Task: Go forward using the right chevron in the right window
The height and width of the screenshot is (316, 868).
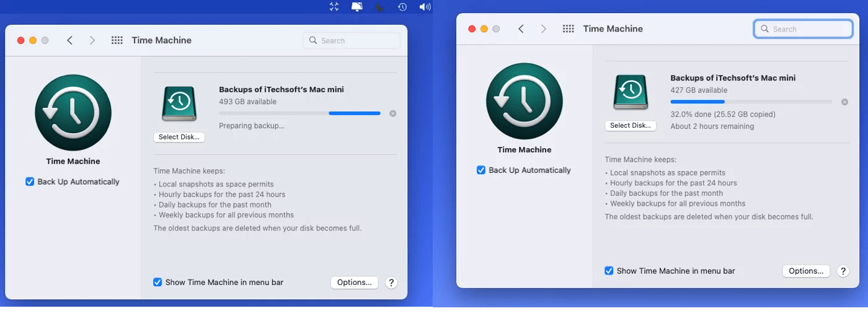Action: coord(544,29)
